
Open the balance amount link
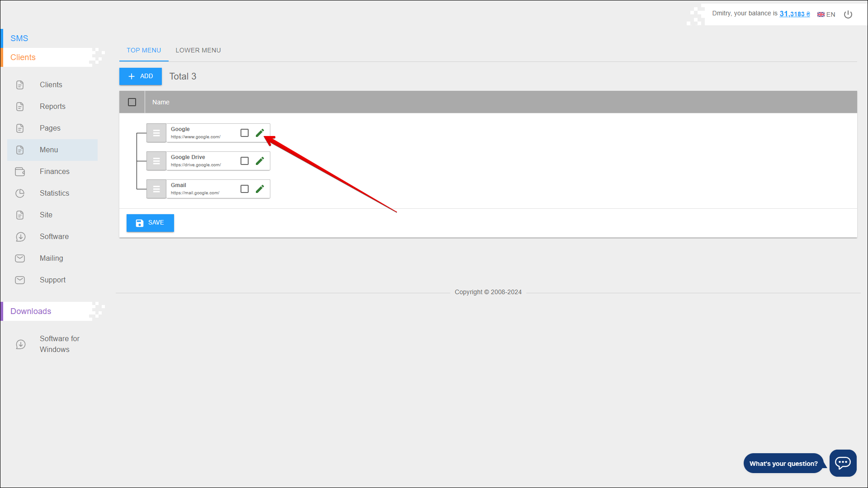pos(794,14)
